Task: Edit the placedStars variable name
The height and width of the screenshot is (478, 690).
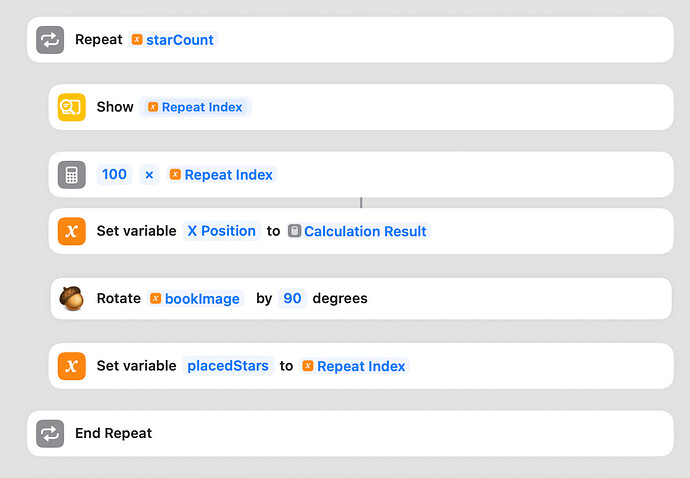Action: click(228, 366)
